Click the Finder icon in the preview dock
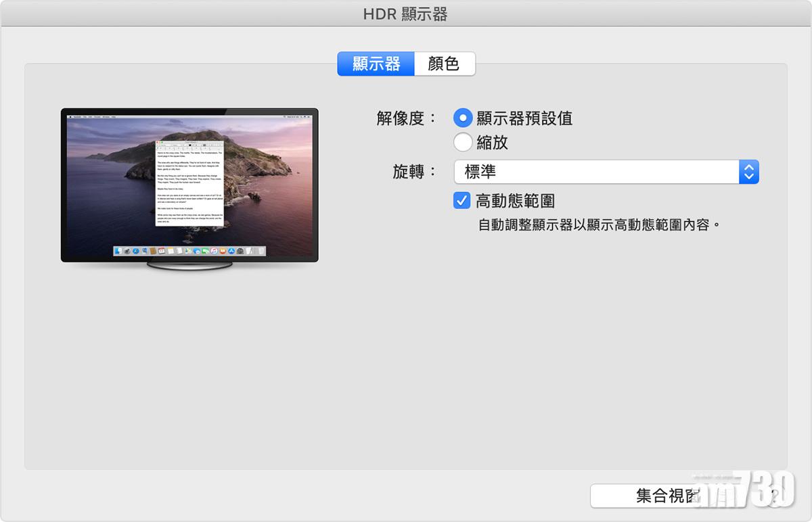 point(118,251)
